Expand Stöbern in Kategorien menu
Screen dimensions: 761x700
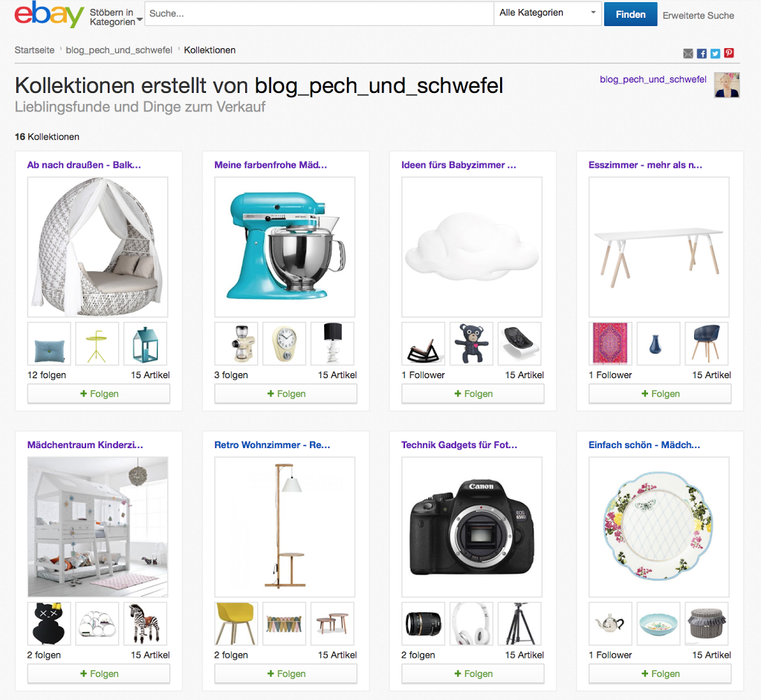point(116,17)
